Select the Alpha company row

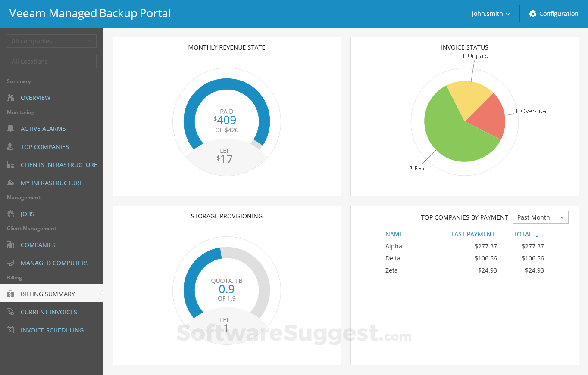pos(465,246)
